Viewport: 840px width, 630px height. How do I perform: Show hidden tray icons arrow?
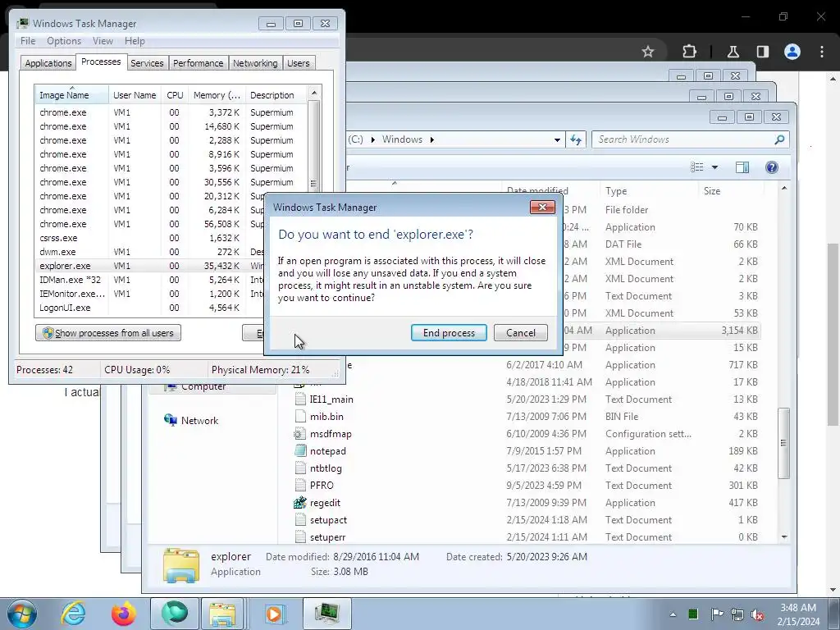coord(673,614)
